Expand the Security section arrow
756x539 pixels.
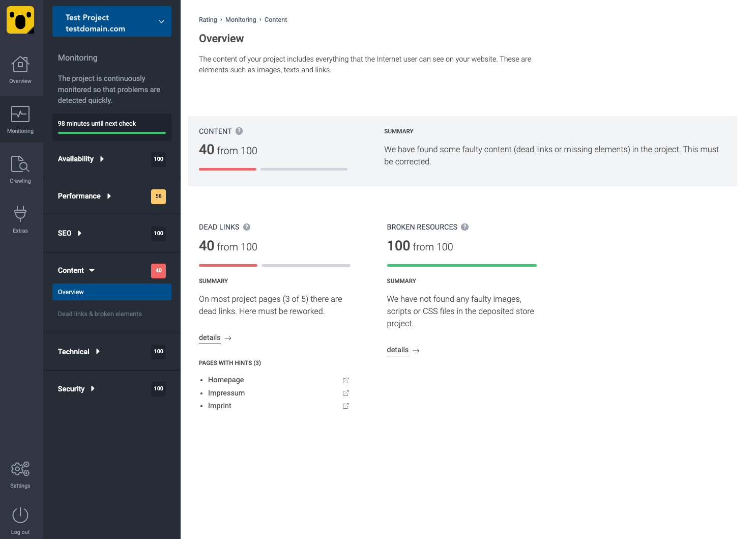click(93, 388)
